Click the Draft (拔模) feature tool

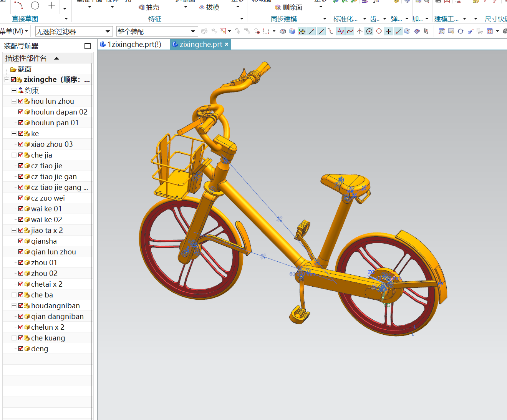(x=209, y=7)
